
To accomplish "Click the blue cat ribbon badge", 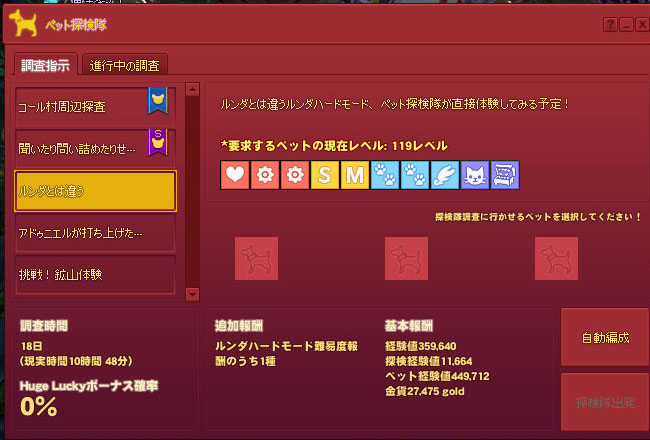I will pos(158,100).
